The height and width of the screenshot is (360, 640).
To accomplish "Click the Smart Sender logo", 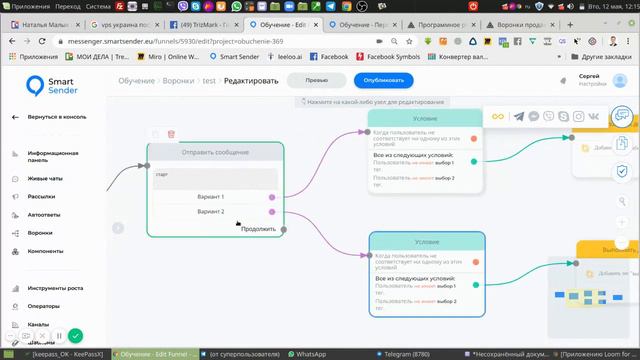I will click(52, 86).
